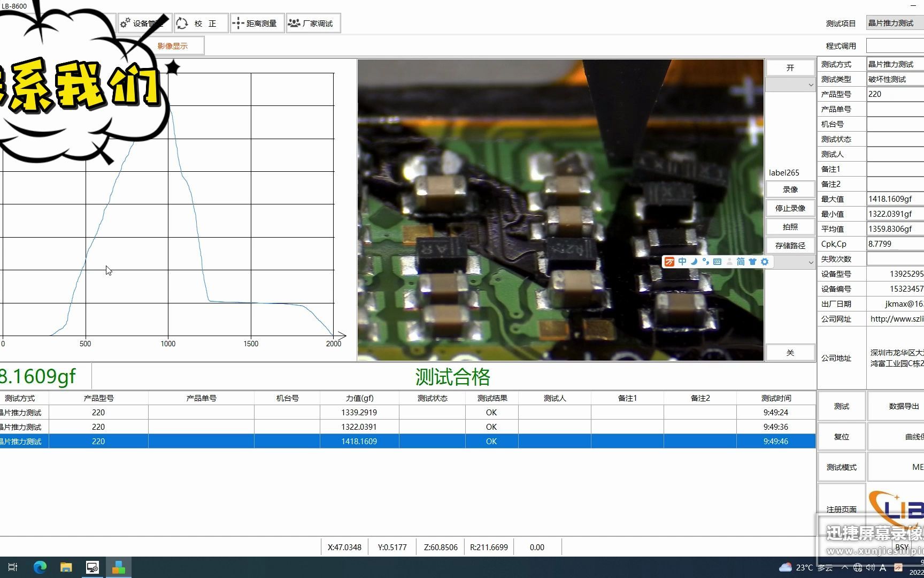This screenshot has width=924, height=578.
Task: Click into the 机台号 input field
Action: click(x=895, y=124)
